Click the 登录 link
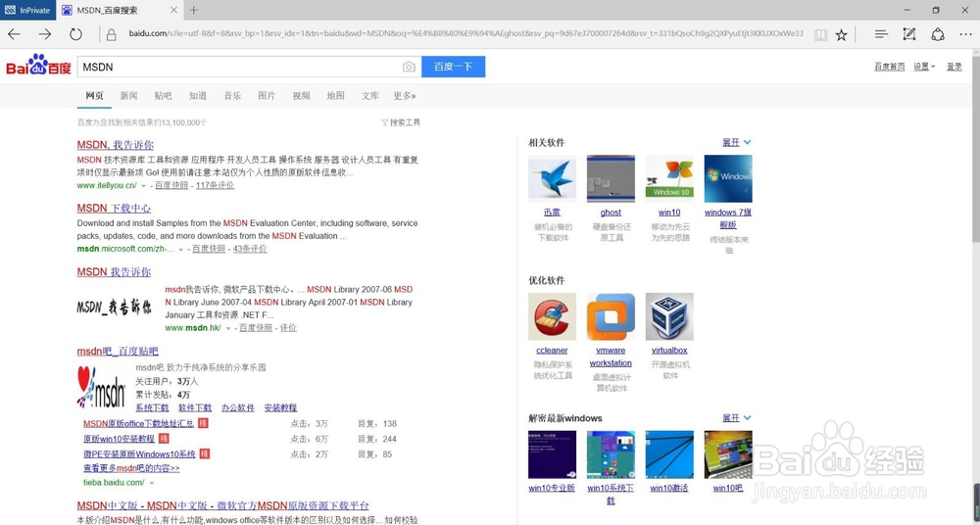The width and height of the screenshot is (980, 525). coord(955,67)
